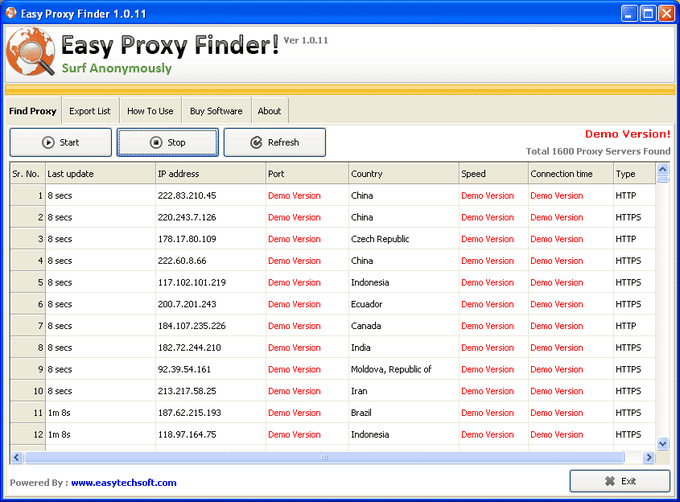Image resolution: width=680 pixels, height=502 pixels.
Task: Click the title bar application icon
Action: coord(11,13)
